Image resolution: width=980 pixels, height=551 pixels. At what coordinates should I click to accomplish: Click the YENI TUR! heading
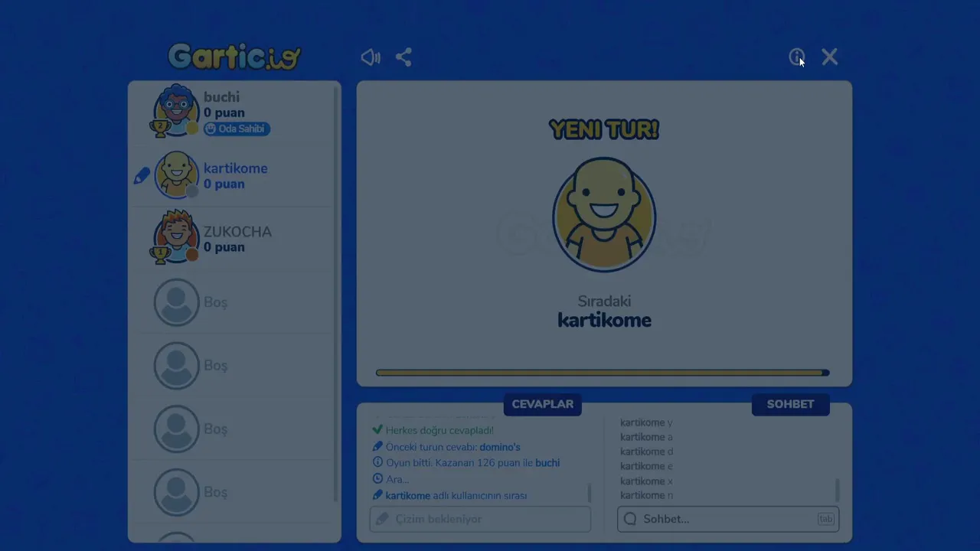604,129
